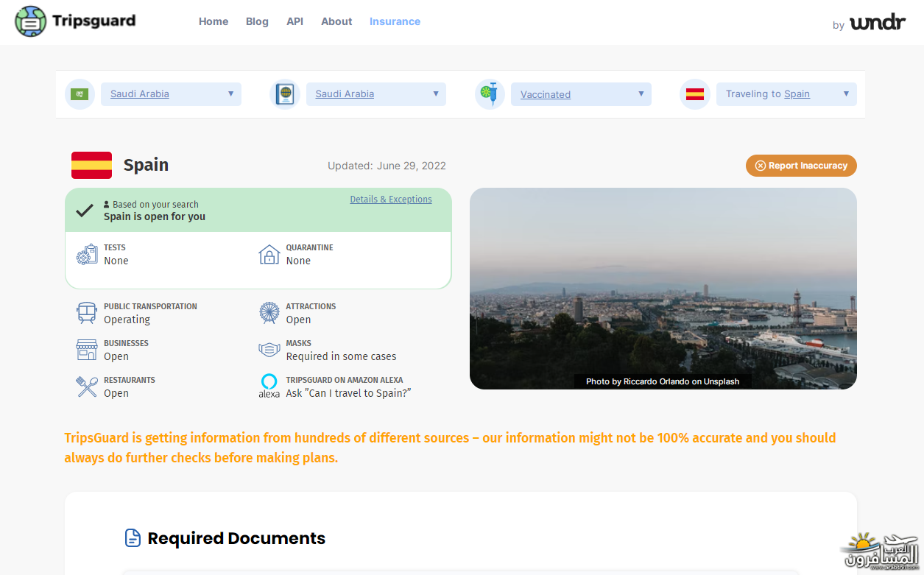Viewport: 924px width, 575px height.
Task: Click the restaurants fork and knife icon
Action: (x=87, y=387)
